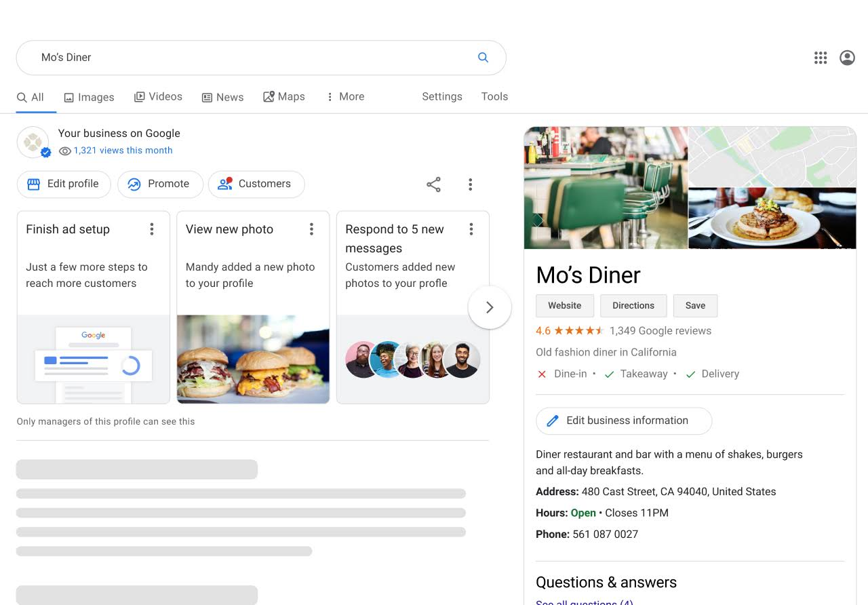This screenshot has width=868, height=605.
Task: Open the account profile icon
Action: pyautogui.click(x=847, y=58)
